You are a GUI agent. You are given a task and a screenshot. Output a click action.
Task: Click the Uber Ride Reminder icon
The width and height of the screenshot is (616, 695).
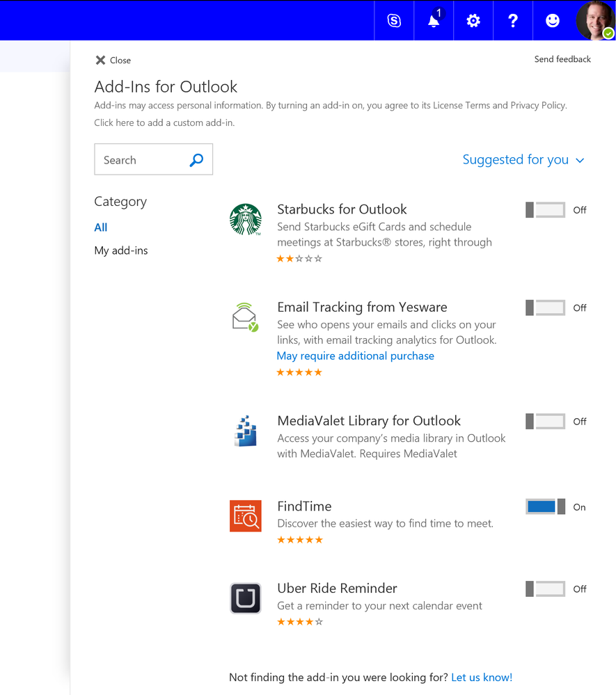pyautogui.click(x=246, y=598)
